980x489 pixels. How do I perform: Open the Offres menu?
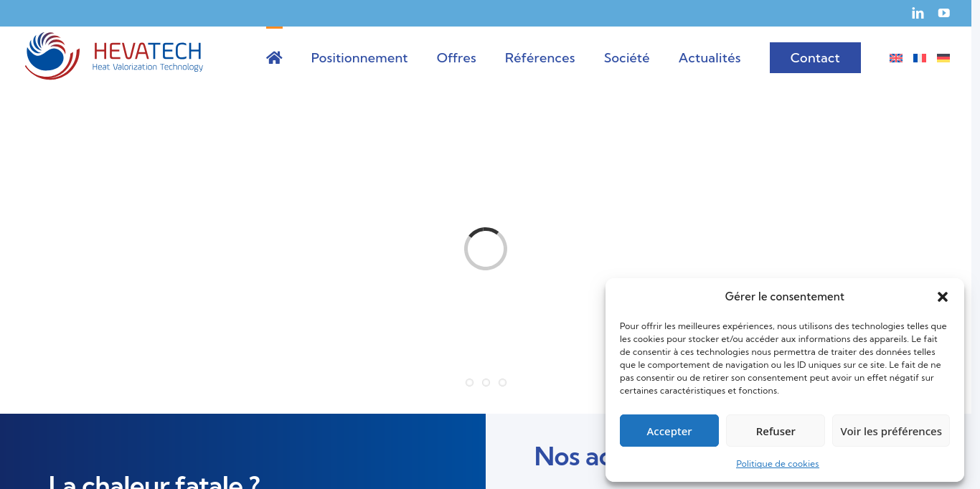click(x=456, y=58)
